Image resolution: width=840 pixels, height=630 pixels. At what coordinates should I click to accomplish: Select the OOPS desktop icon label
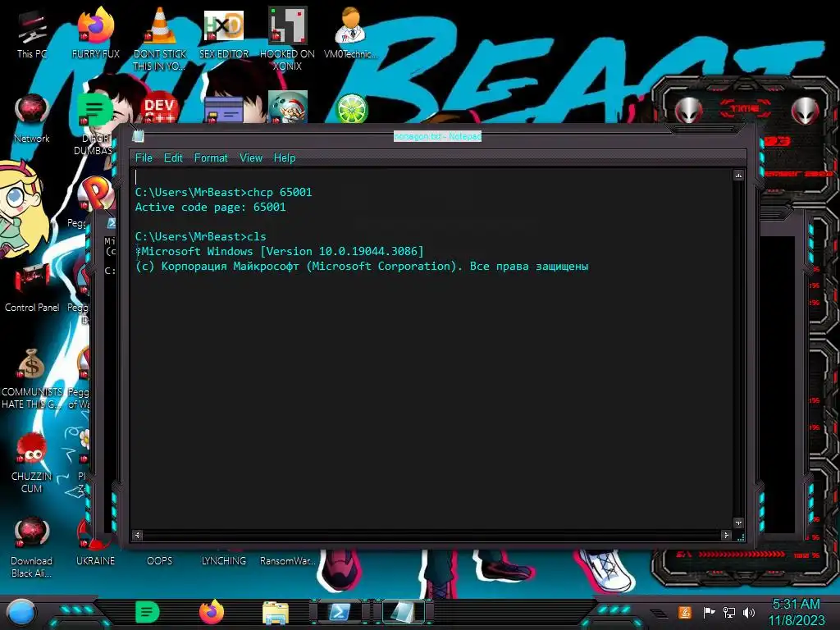coord(160,561)
